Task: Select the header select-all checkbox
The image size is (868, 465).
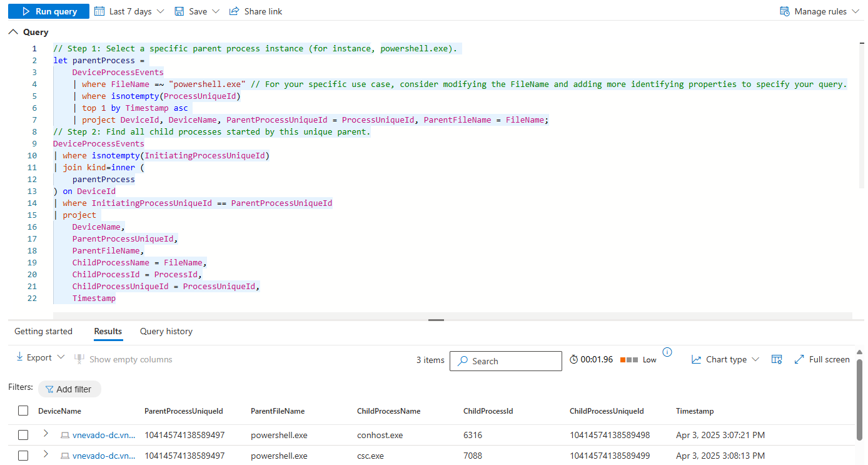Action: tap(23, 411)
